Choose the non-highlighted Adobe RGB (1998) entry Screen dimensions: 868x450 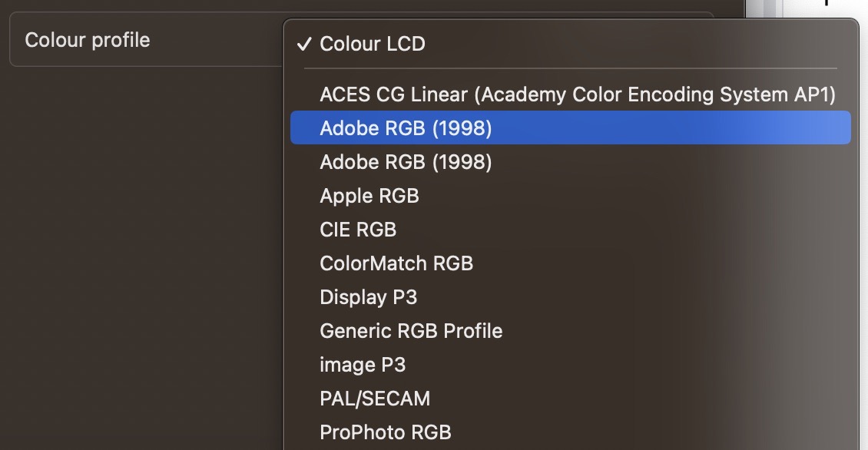click(571, 162)
